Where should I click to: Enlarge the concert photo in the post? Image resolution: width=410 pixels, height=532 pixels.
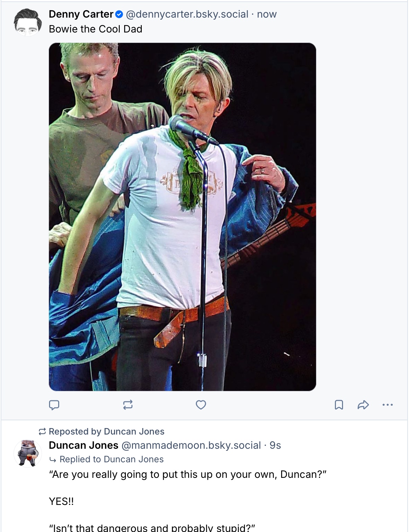[182, 217]
